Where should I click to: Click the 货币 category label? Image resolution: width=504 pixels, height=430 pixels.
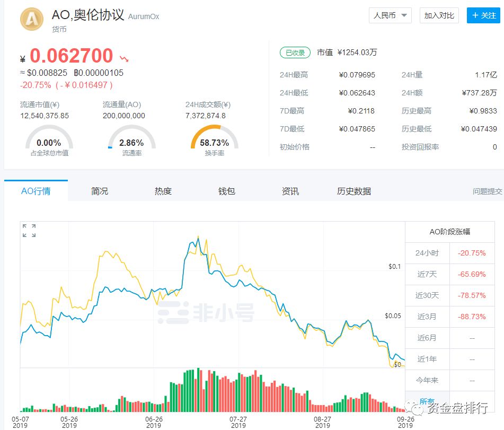pos(59,29)
